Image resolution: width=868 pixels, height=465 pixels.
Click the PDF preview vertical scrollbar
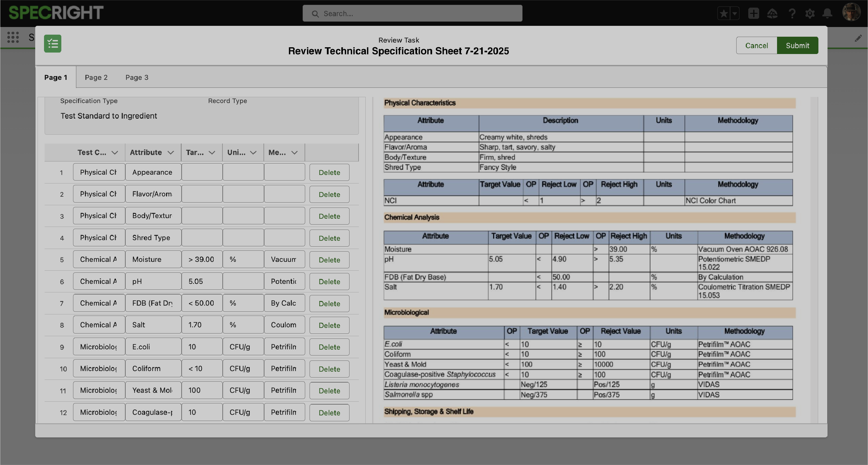814,260
